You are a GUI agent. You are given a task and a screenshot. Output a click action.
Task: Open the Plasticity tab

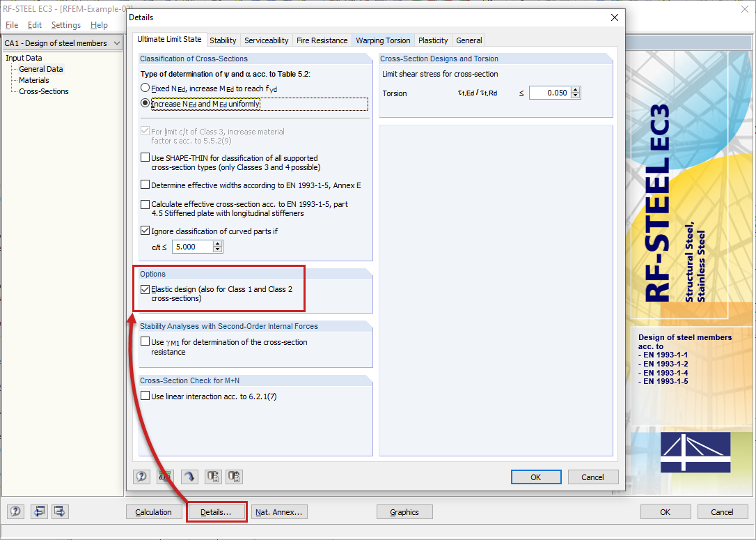[x=433, y=40]
